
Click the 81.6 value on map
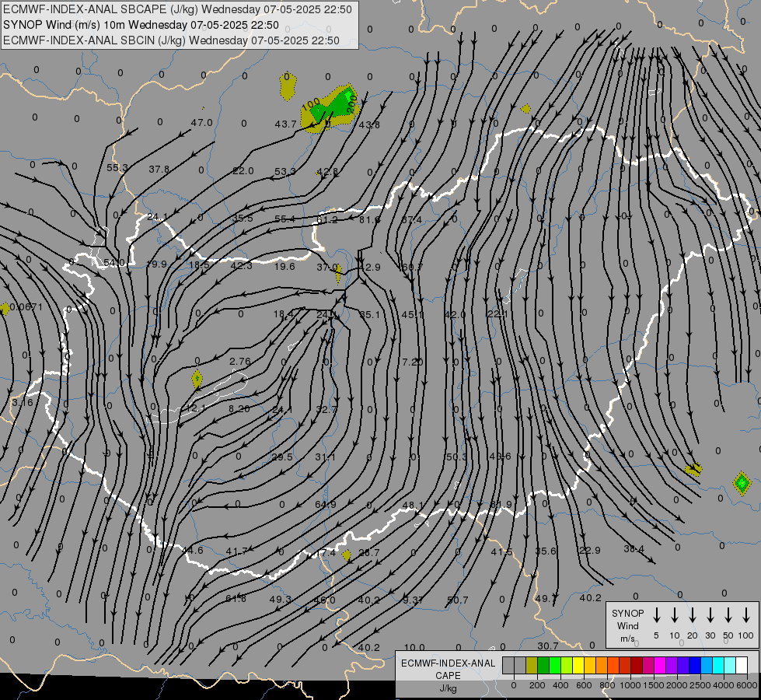pyautogui.click(x=369, y=220)
